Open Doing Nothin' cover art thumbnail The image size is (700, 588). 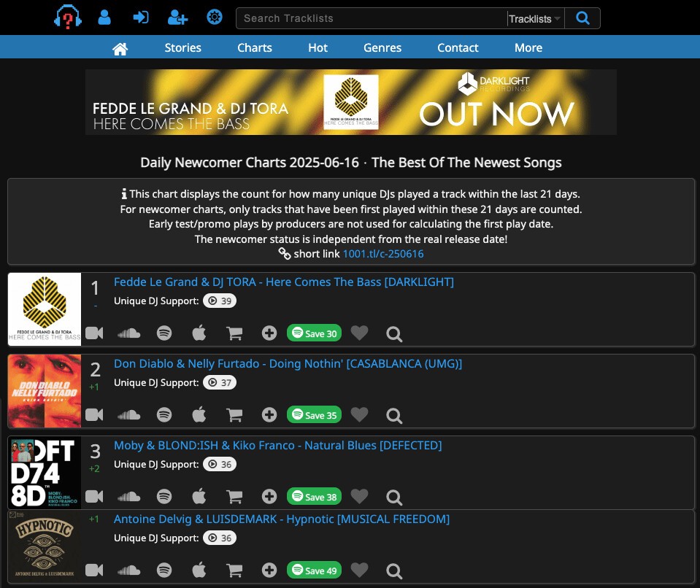45,391
